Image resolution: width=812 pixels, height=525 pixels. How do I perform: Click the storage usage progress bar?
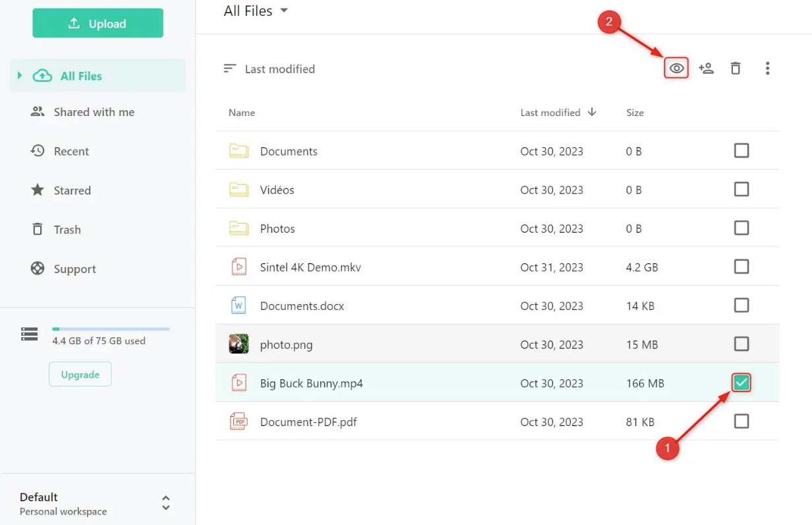111,328
